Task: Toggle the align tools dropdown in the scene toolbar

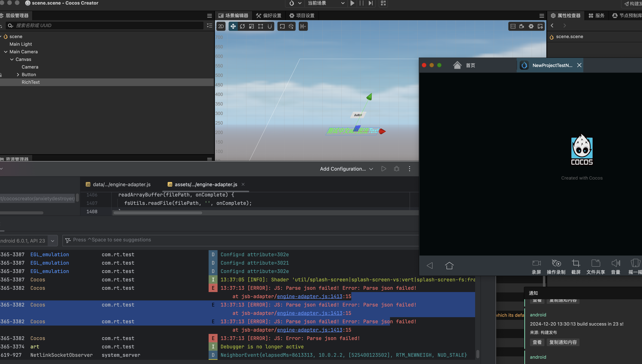Action: pyautogui.click(x=303, y=26)
